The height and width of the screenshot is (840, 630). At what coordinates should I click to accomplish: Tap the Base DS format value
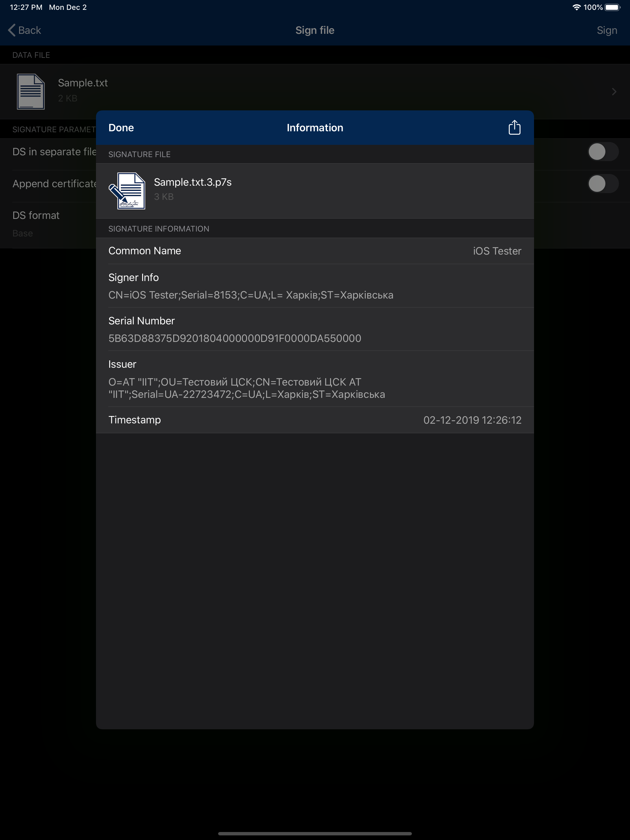pyautogui.click(x=22, y=233)
